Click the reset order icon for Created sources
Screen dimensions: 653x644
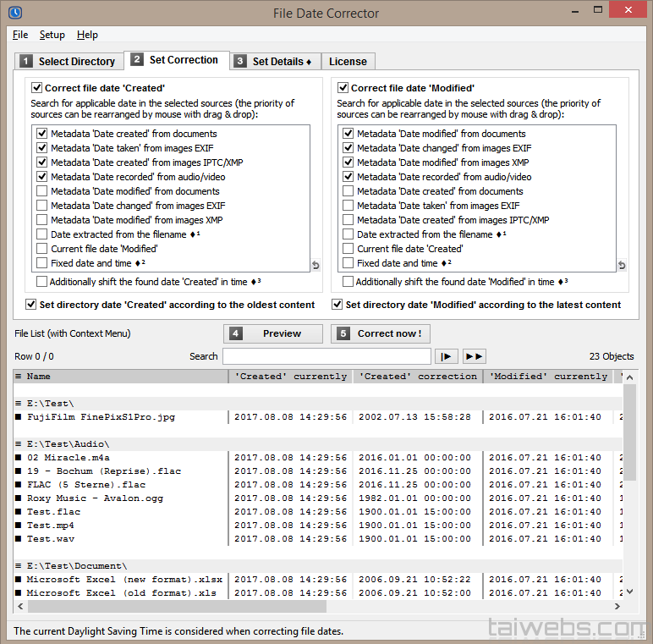(x=315, y=266)
